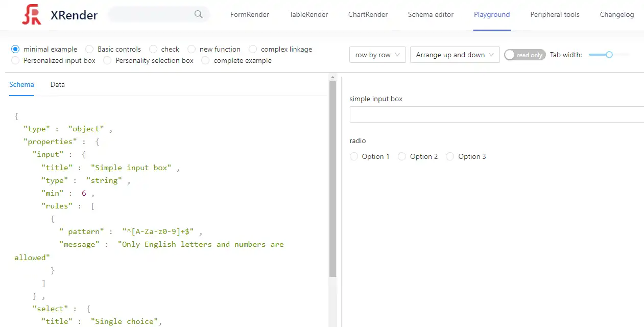Click the XRender logo icon
The image size is (644, 327).
coord(32,15)
